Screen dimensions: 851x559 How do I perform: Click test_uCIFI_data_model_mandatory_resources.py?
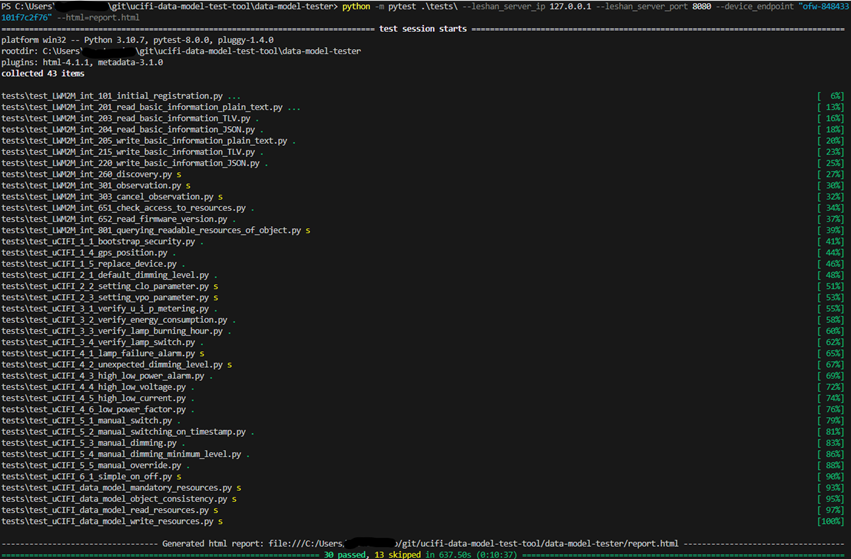click(x=117, y=488)
